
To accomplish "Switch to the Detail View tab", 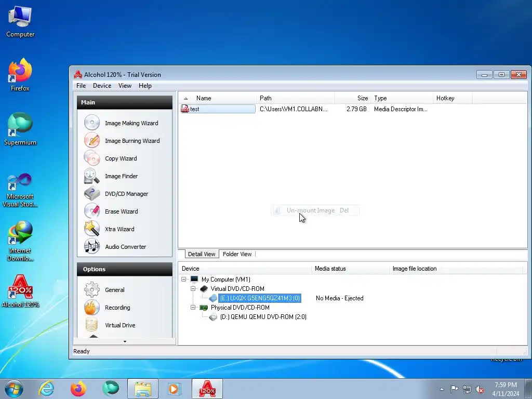I will pyautogui.click(x=202, y=254).
